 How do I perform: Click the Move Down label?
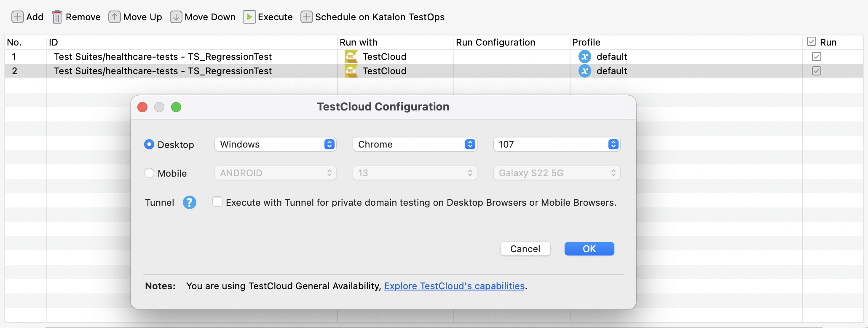pyautogui.click(x=210, y=17)
